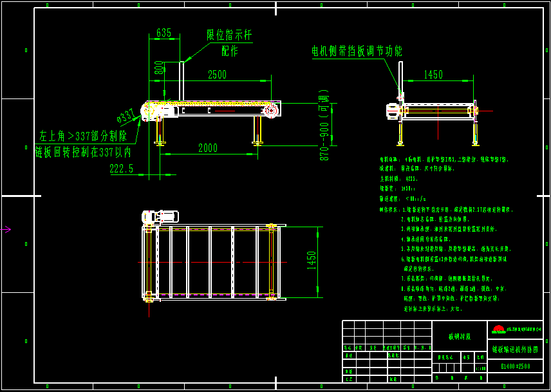Image resolution: width=551 pixels, height=392 pixels.
Task: Select the 222.5 dimension text
Action: click(122, 169)
